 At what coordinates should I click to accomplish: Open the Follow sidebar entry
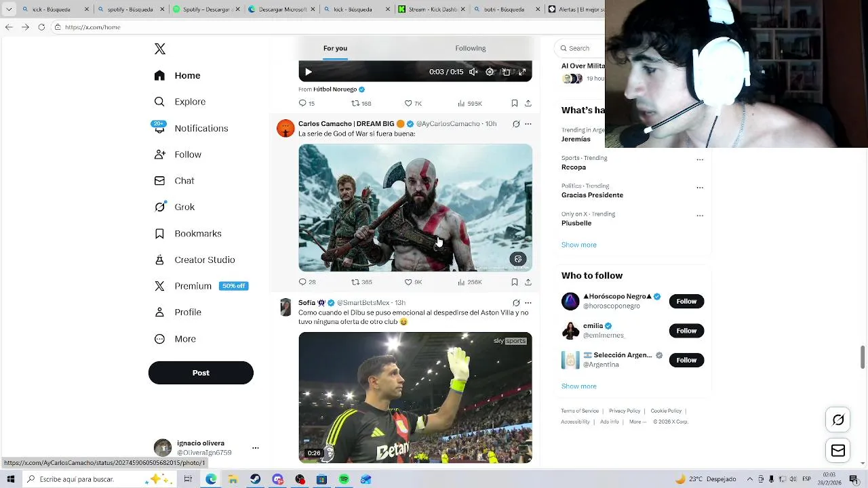[178, 155]
